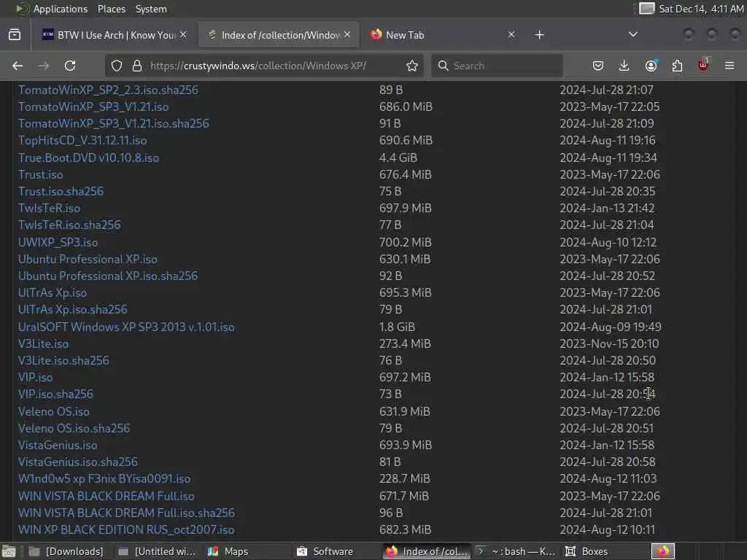This screenshot has height=560, width=747.
Task: Open the extensions puzzle icon
Action: tap(677, 66)
